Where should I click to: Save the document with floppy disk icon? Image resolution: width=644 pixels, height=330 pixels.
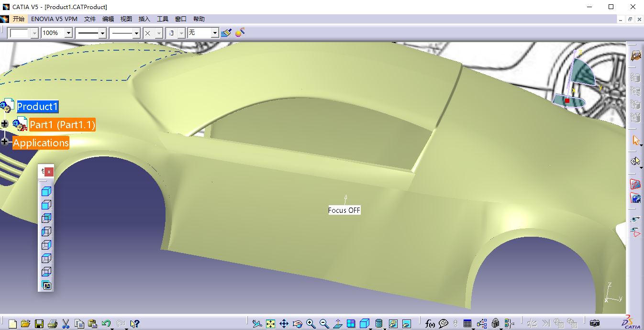[39, 324]
